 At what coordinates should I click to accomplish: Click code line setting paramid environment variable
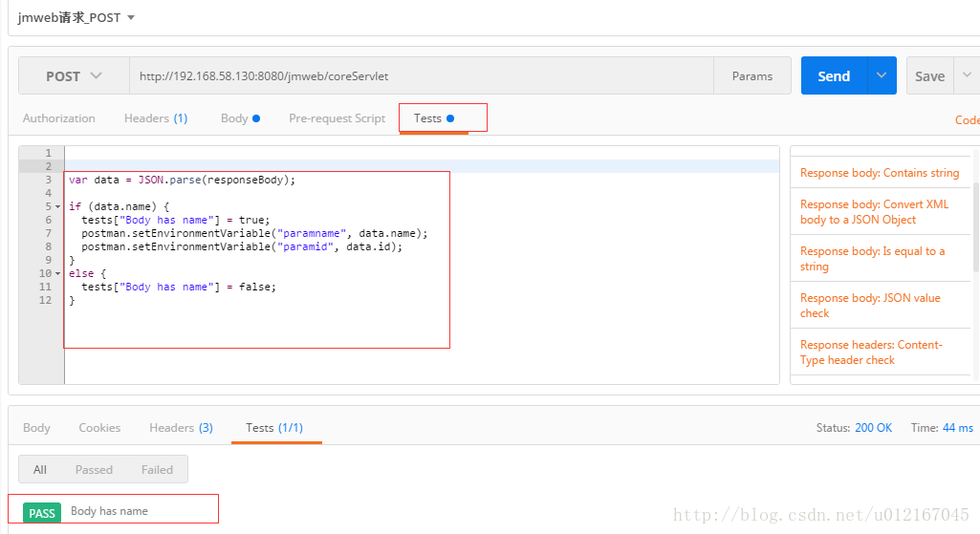pyautogui.click(x=242, y=246)
